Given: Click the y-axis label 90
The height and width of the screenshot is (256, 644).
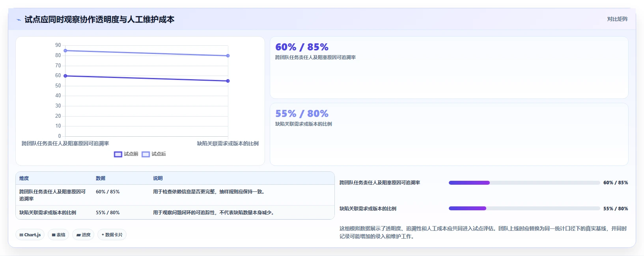Looking at the screenshot, I should [x=58, y=45].
